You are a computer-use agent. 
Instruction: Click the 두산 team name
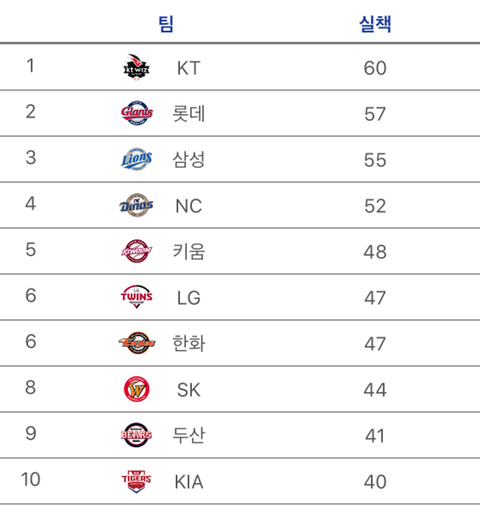tap(189, 435)
